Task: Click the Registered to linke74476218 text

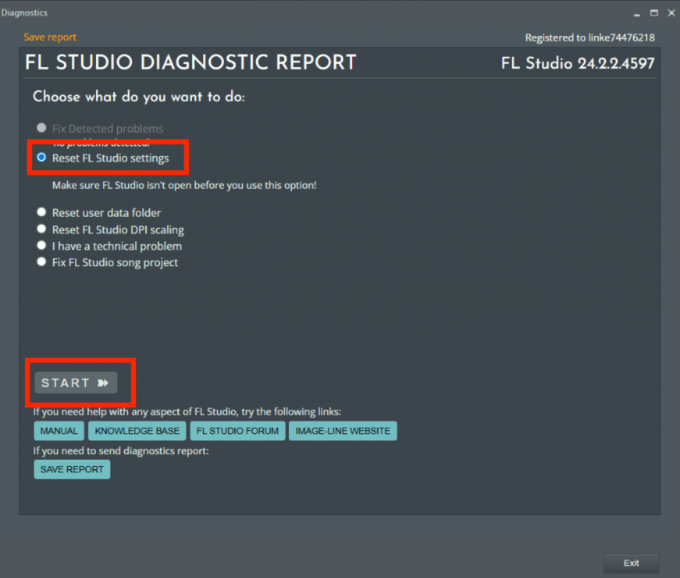Action: [x=590, y=38]
